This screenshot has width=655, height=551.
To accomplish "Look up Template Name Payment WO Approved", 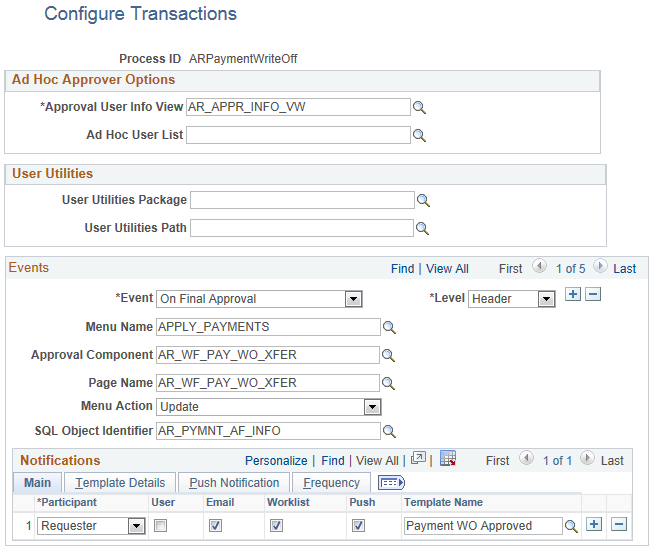I will (571, 526).
